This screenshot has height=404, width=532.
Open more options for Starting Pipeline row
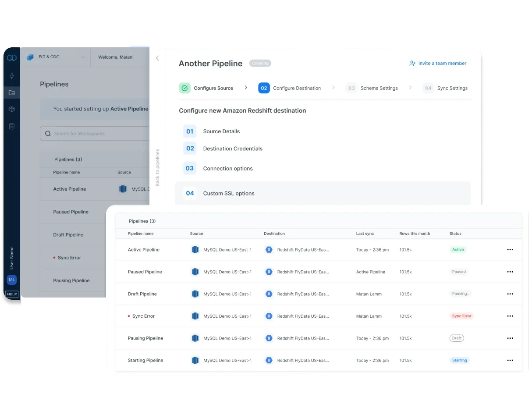coord(510,360)
